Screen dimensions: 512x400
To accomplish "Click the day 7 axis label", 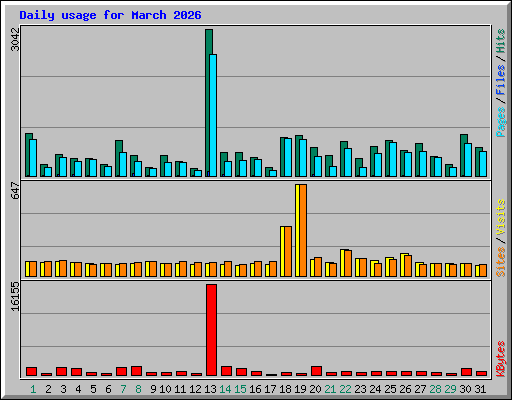I will 123,389.
